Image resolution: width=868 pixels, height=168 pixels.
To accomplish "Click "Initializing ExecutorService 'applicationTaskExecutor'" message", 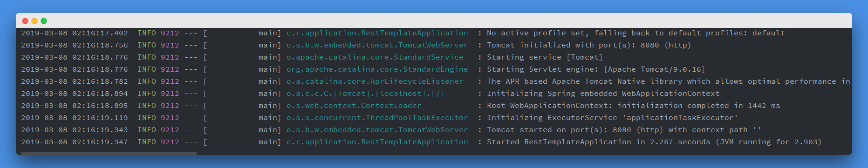I will click(x=612, y=118).
